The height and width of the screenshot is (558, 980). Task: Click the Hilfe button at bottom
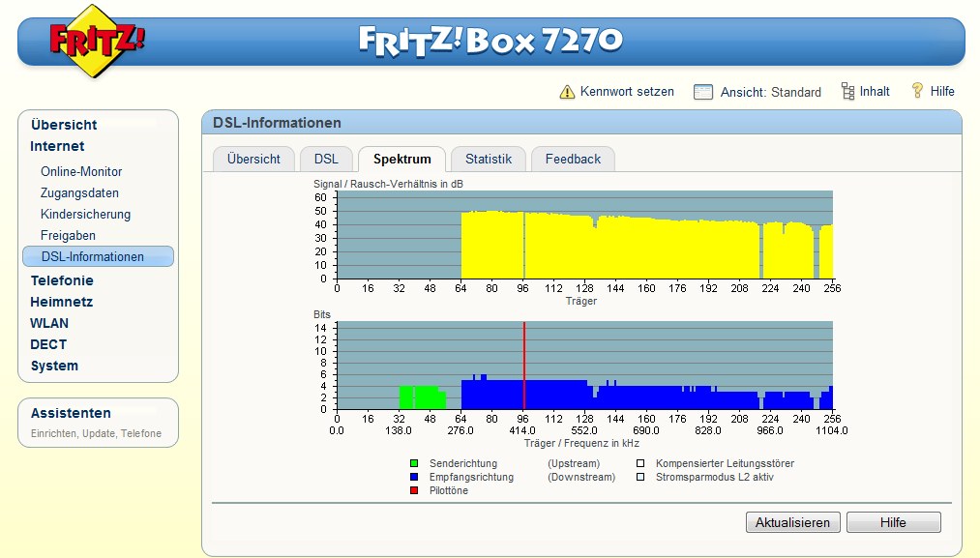click(x=893, y=522)
